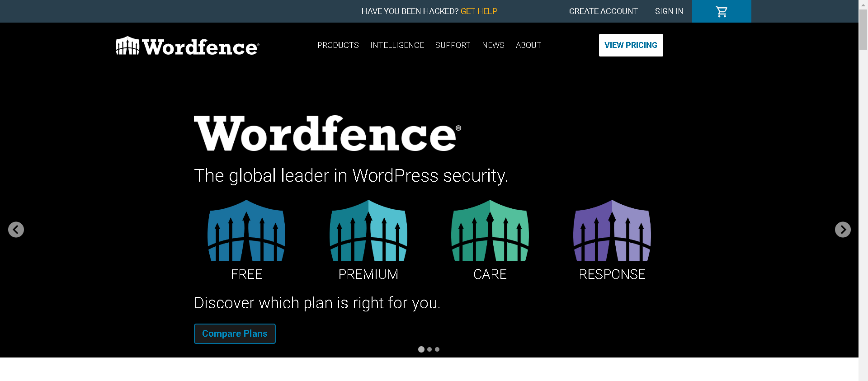868x381 pixels.
Task: Select the blue FREE shield icon
Action: point(246,231)
